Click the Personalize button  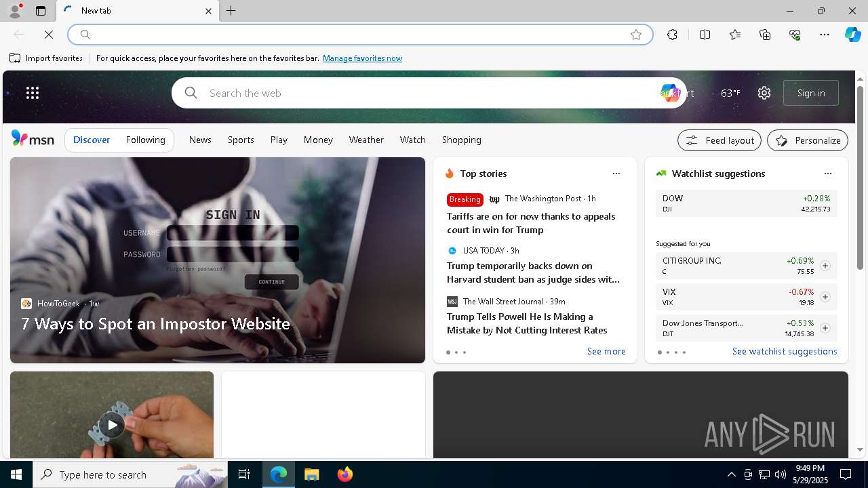coord(808,140)
